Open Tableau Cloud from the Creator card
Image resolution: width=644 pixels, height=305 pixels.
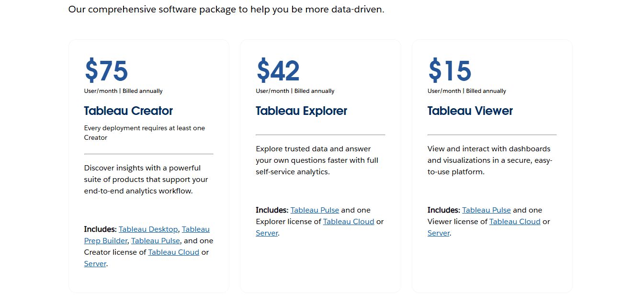173,252
